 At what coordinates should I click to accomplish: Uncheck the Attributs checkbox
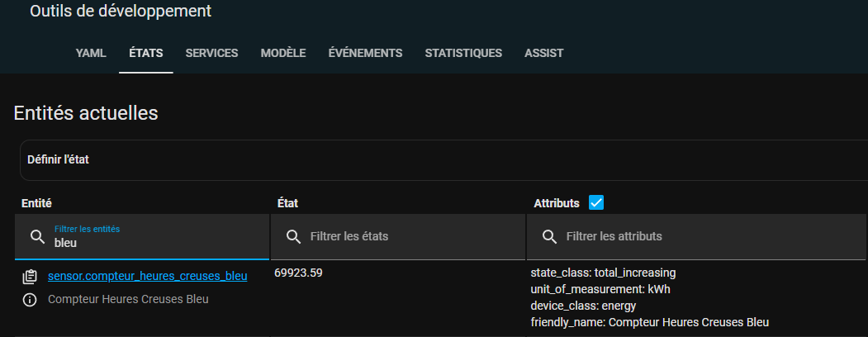coord(596,202)
